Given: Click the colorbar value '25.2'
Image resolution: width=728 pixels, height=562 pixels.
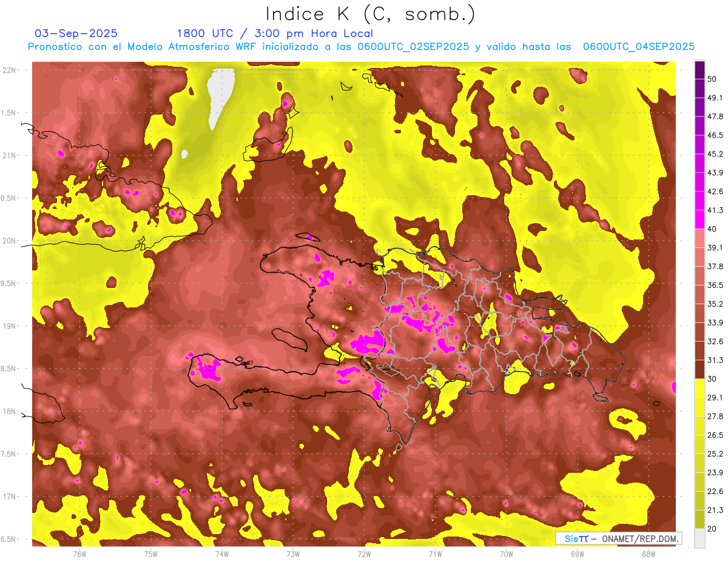Looking at the screenshot, I should tap(715, 454).
